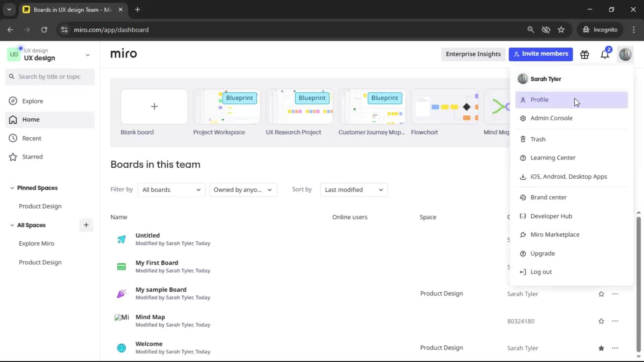Open a new browser tab
Screen dimensions: 644x362
tap(138, 9)
